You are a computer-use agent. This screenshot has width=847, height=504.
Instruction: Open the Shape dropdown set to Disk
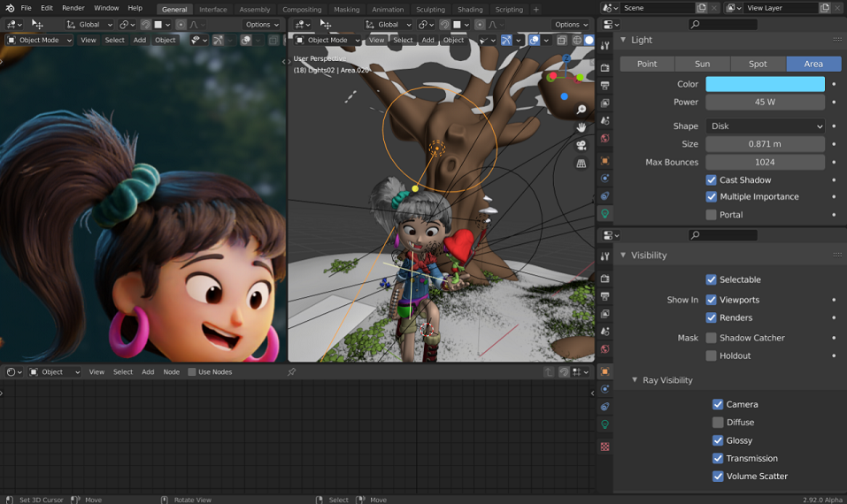pos(765,126)
